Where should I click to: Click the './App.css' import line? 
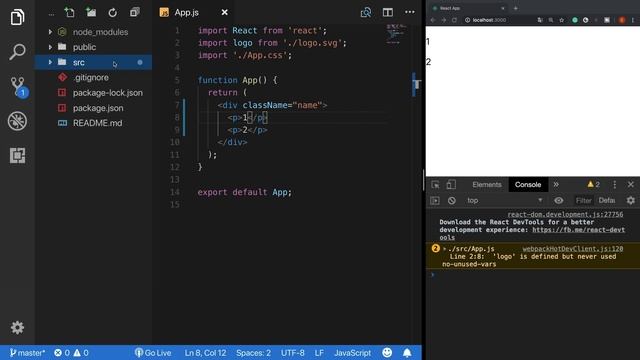[x=245, y=55]
